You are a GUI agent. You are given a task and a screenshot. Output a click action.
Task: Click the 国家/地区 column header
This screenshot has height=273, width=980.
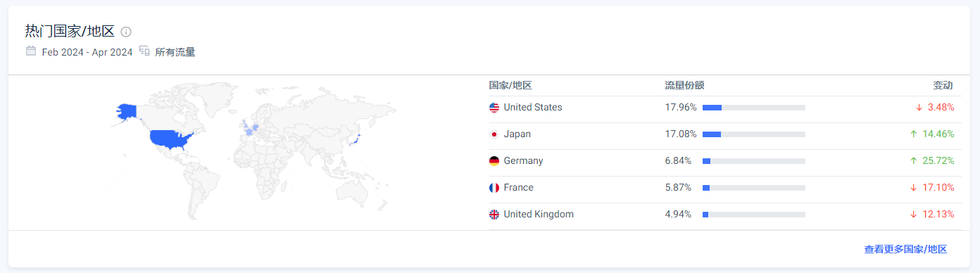(510, 85)
